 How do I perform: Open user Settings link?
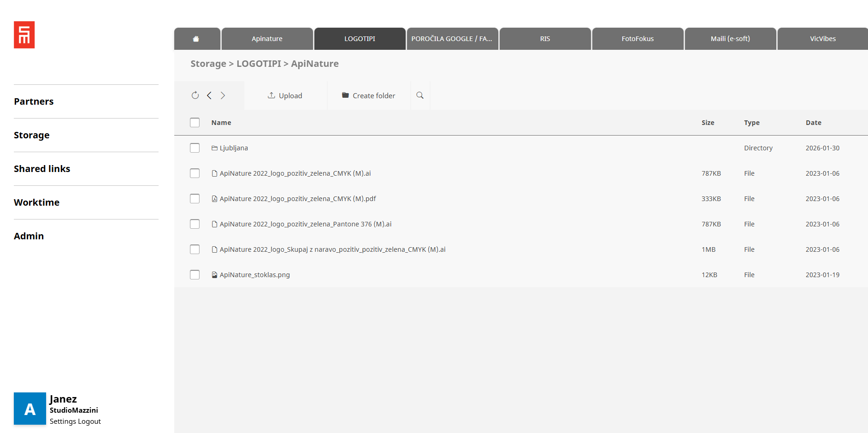[x=63, y=421]
